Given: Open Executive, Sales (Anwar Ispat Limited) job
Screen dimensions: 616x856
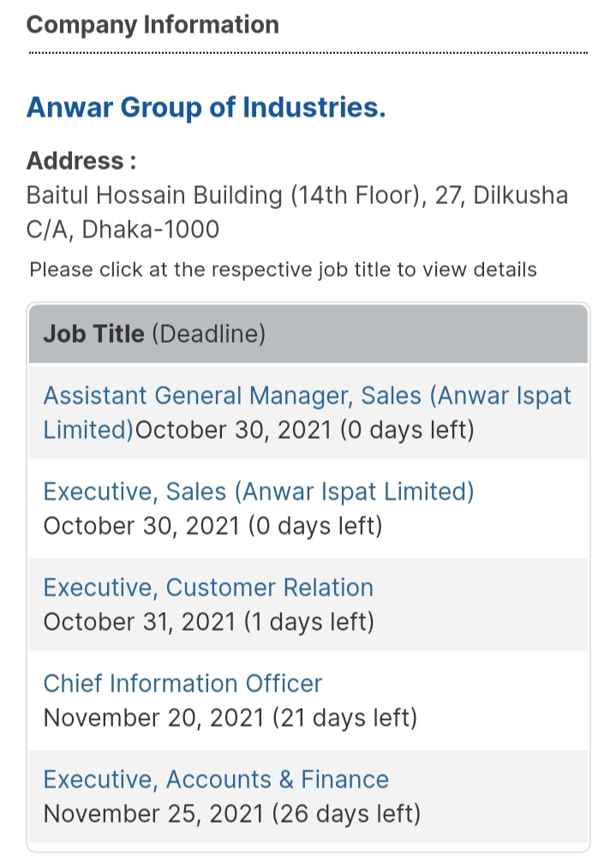Looking at the screenshot, I should click(x=258, y=492).
